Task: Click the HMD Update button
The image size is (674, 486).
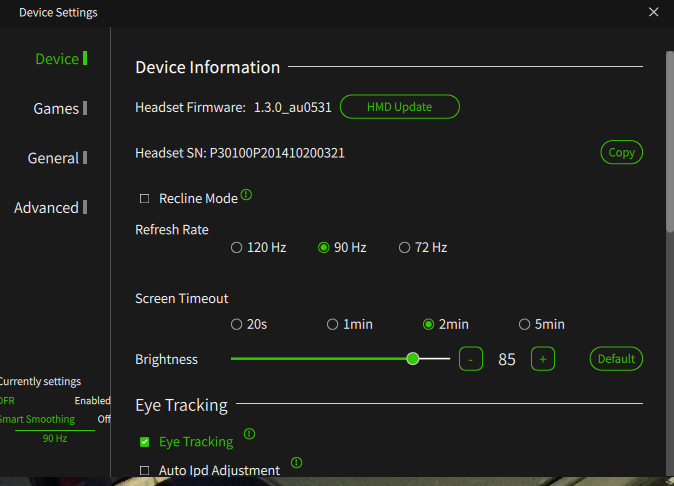Action: (400, 107)
